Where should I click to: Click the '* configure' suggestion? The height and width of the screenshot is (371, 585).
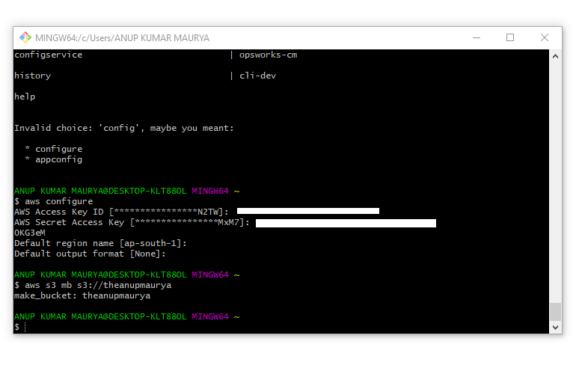pyautogui.click(x=54, y=149)
